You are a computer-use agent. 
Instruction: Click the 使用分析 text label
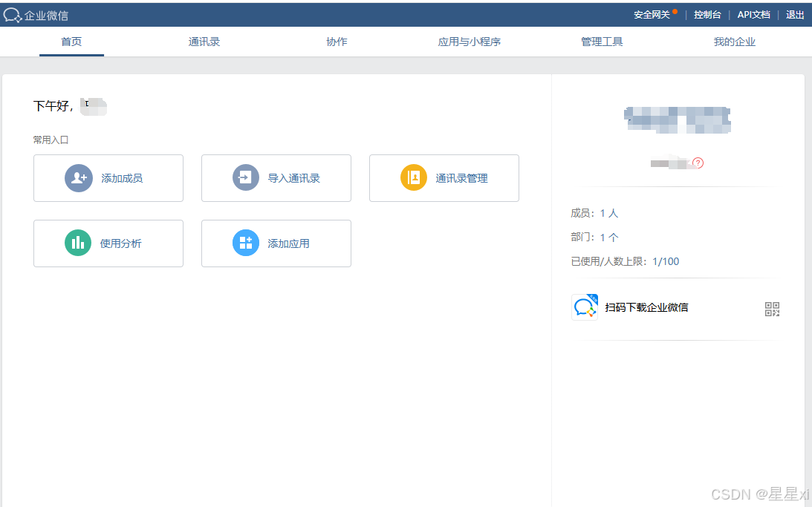pyautogui.click(x=120, y=243)
